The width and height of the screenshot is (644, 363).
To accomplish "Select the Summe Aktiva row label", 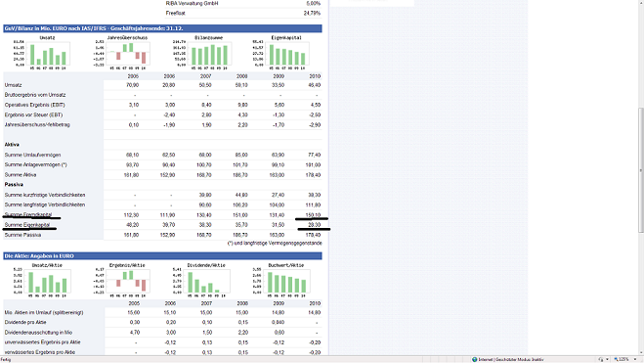I will click(21, 175).
